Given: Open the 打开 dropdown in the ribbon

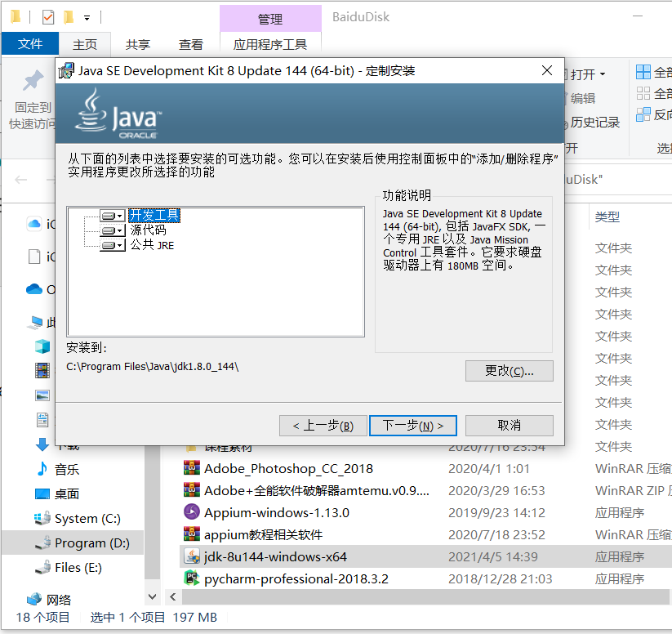Looking at the screenshot, I should (x=588, y=74).
